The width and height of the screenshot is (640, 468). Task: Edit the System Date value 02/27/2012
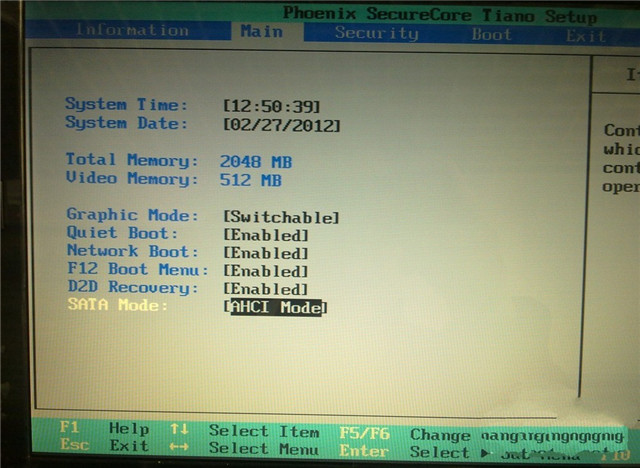(x=282, y=125)
